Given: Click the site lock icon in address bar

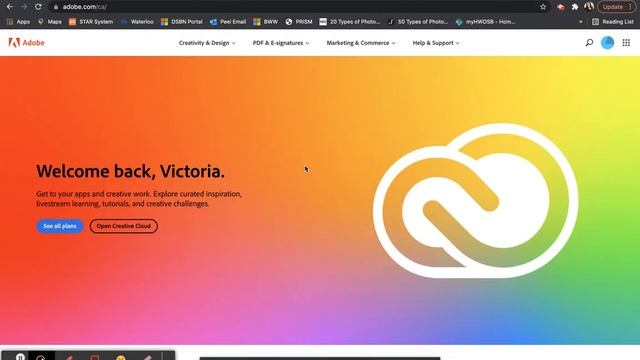Looking at the screenshot, I should click(x=56, y=7).
